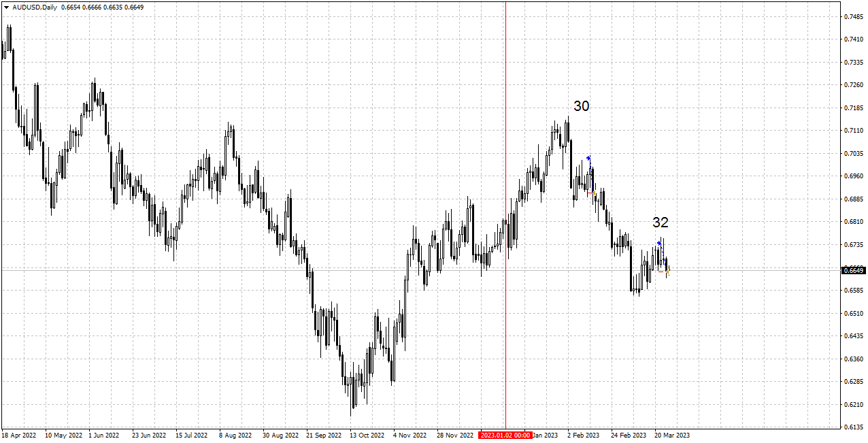Click the 0.7335 price scale label
Viewport: 868px width, 443px height.
click(x=853, y=62)
